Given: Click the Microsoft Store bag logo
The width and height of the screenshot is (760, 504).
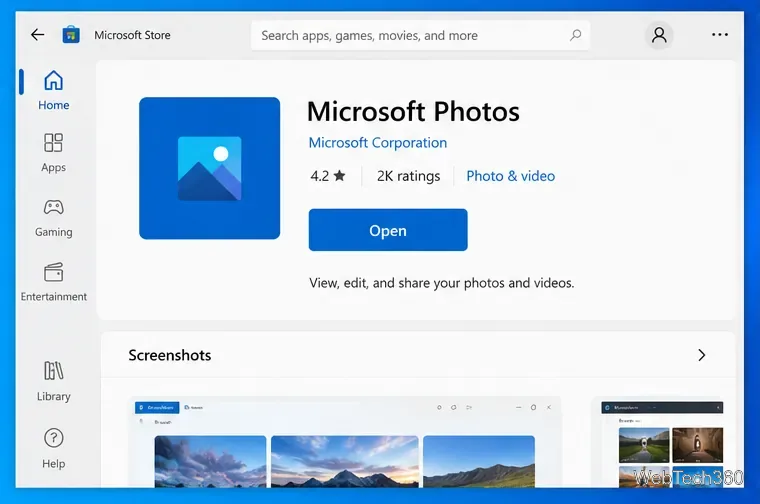Looking at the screenshot, I should pos(71,35).
